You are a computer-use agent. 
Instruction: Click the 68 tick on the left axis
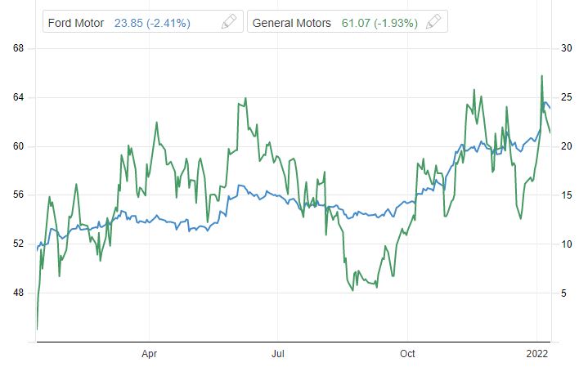(x=17, y=49)
